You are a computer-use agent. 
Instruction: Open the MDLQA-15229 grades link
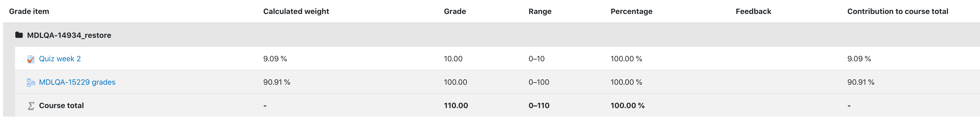[x=77, y=82]
